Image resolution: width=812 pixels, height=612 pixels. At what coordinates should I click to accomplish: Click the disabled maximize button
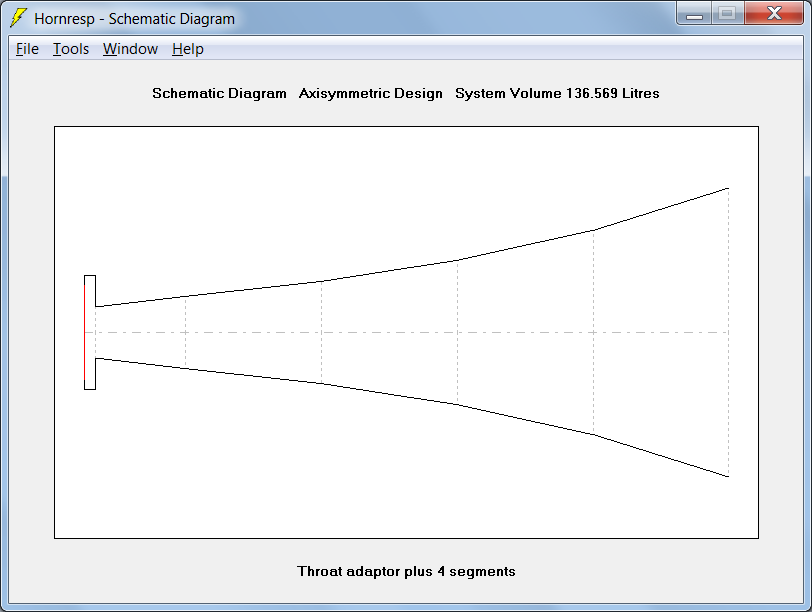728,14
